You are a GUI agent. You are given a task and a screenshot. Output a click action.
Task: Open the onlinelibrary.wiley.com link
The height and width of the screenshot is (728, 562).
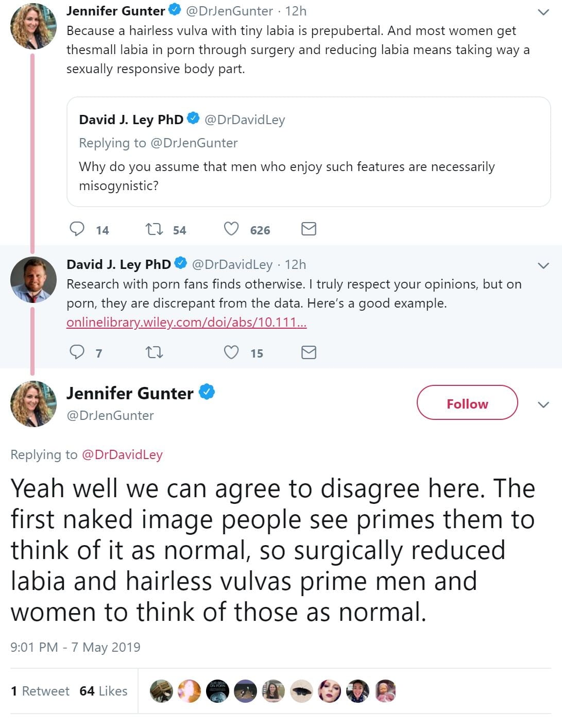186,323
